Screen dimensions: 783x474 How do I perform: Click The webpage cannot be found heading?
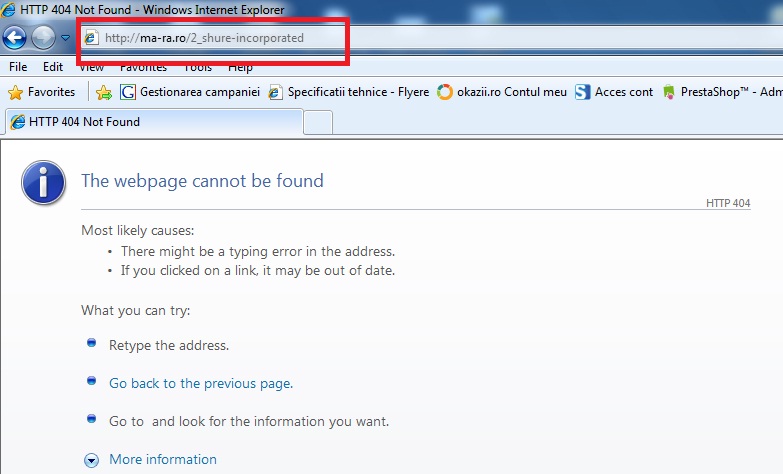tap(202, 181)
